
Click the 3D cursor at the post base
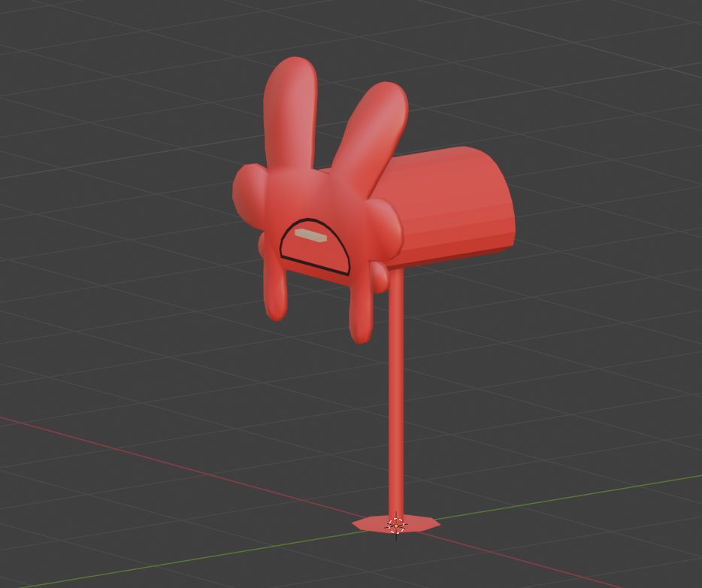[396, 526]
